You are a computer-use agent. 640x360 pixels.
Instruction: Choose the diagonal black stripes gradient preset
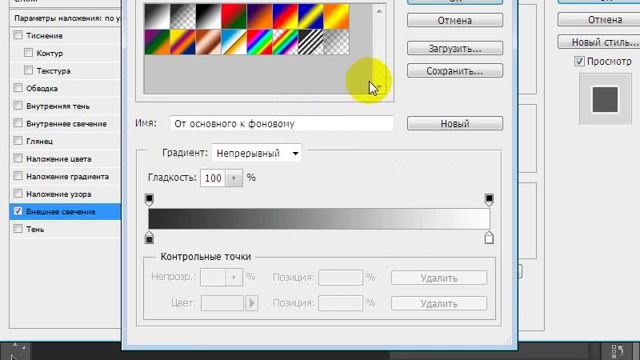pyautogui.click(x=311, y=42)
